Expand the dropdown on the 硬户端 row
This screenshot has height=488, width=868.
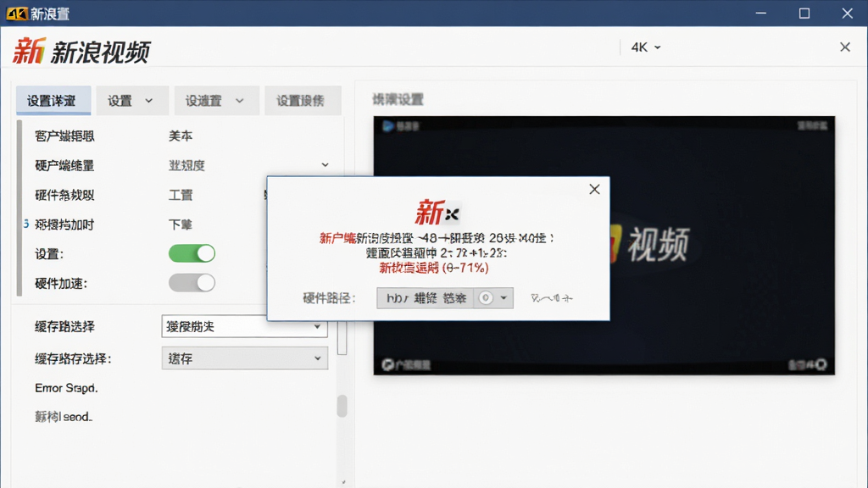[325, 165]
